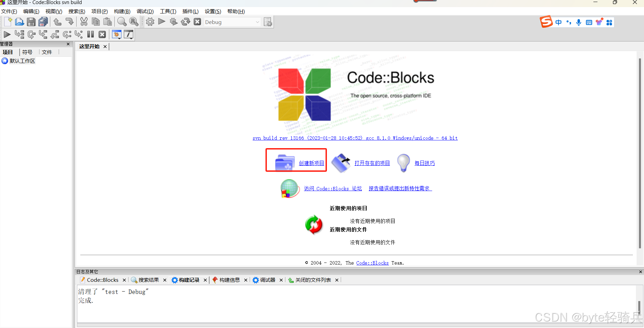This screenshot has width=644, height=328.
Task: Click the Build and run icon
Action: (174, 22)
